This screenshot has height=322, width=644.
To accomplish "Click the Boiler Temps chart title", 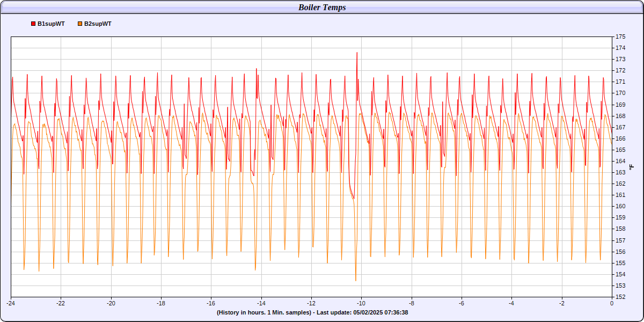I will pyautogui.click(x=322, y=8).
